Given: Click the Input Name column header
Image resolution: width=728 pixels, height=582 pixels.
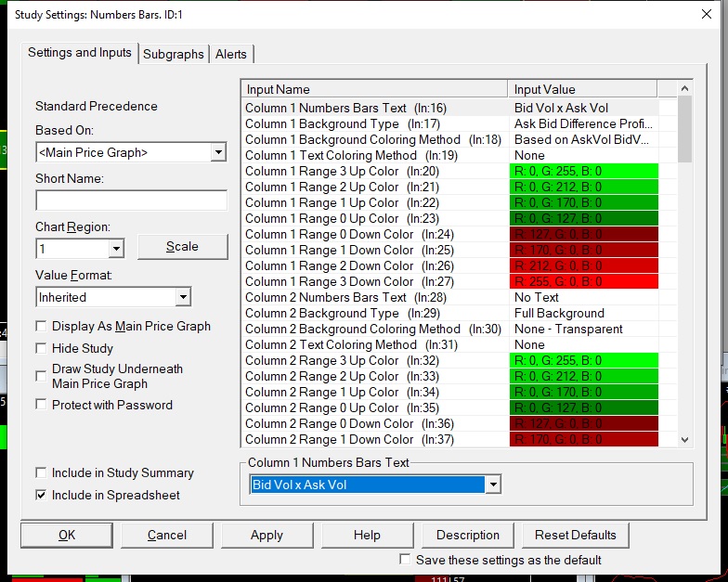Looking at the screenshot, I should tap(375, 89).
